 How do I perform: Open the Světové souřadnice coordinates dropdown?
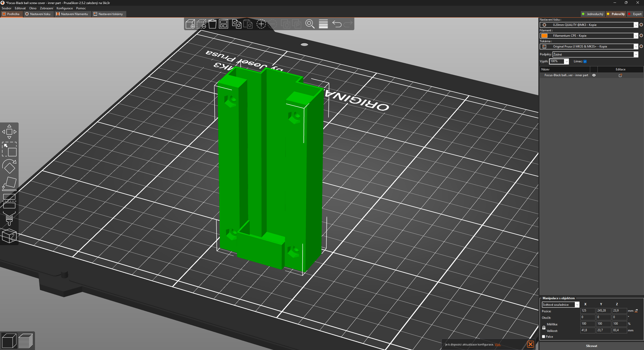pyautogui.click(x=577, y=305)
